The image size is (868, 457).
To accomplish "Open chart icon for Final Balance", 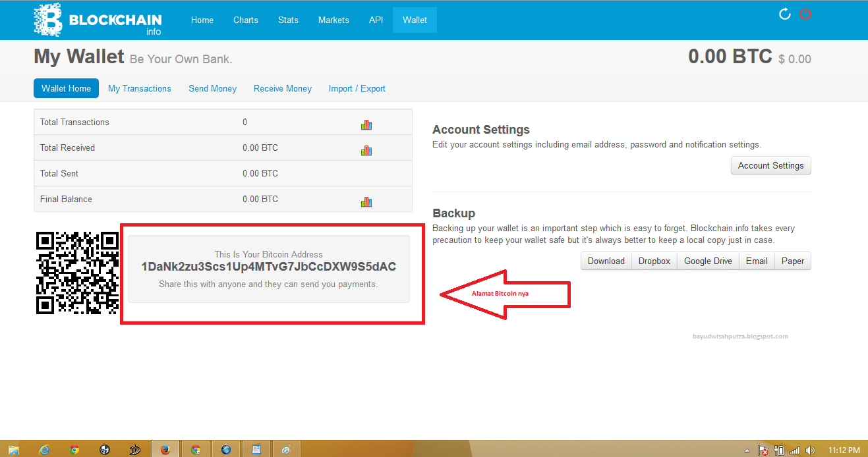I will tap(366, 202).
